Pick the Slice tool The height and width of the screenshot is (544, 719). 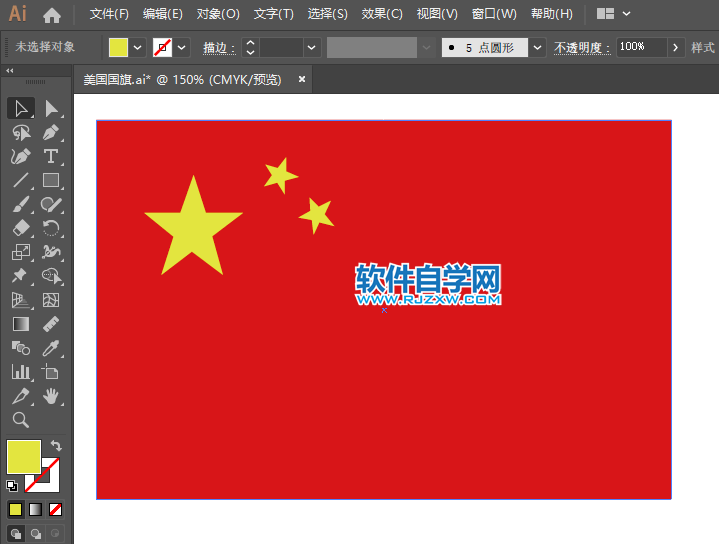click(x=21, y=396)
